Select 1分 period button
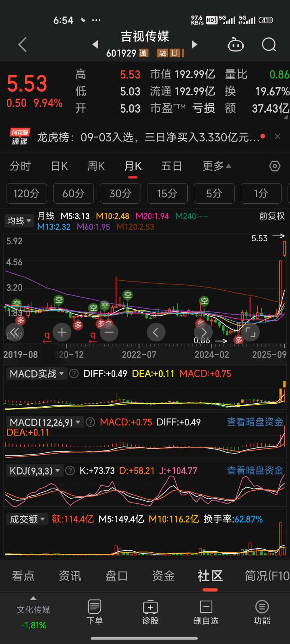Image resolution: width=290 pixels, height=644 pixels. click(x=261, y=194)
